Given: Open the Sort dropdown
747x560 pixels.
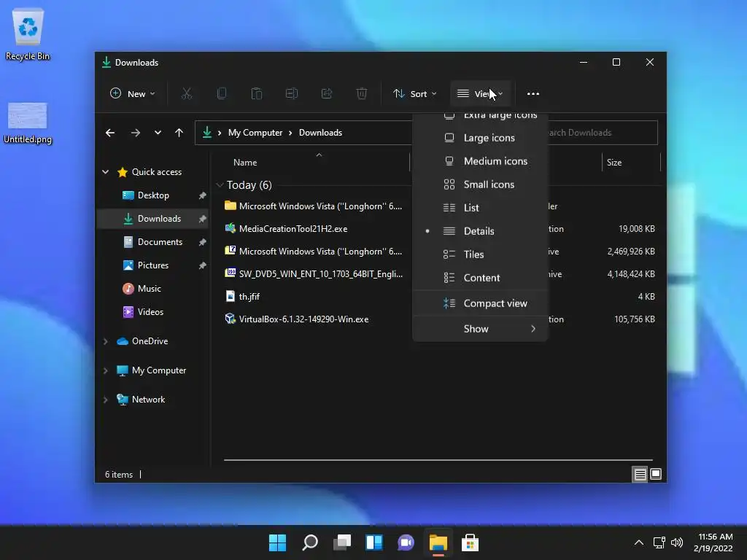Looking at the screenshot, I should (x=414, y=94).
